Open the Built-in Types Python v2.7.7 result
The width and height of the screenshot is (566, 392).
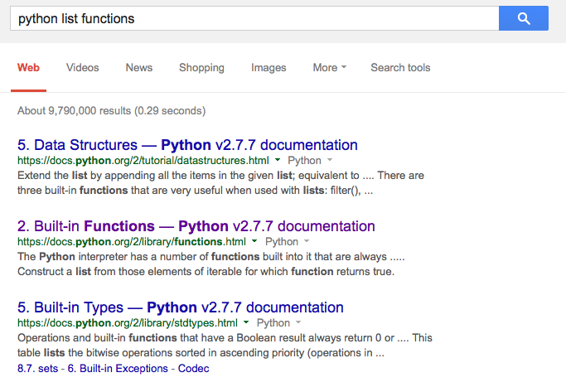click(x=181, y=307)
